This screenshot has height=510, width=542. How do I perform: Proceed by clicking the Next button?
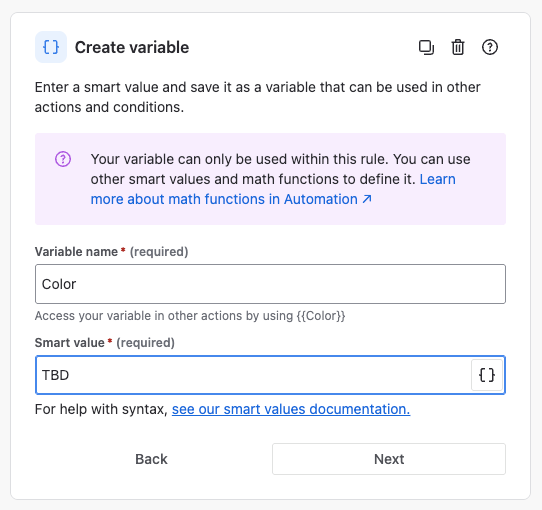coord(389,459)
